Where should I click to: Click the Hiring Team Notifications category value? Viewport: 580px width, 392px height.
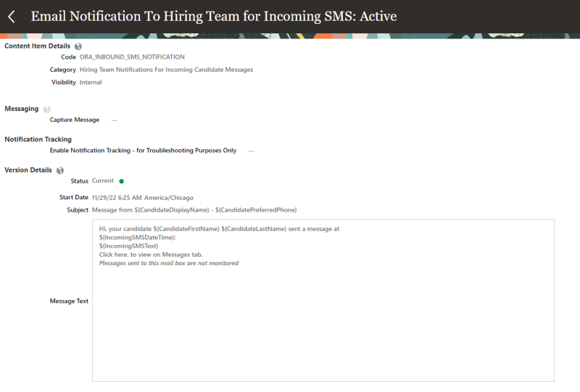pyautogui.click(x=166, y=70)
